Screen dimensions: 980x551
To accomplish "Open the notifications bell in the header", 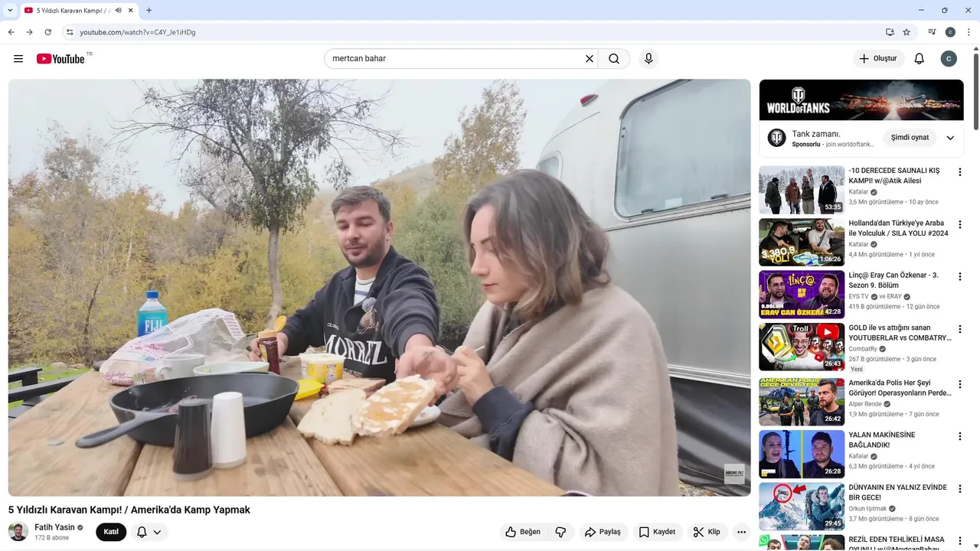I will tap(920, 59).
